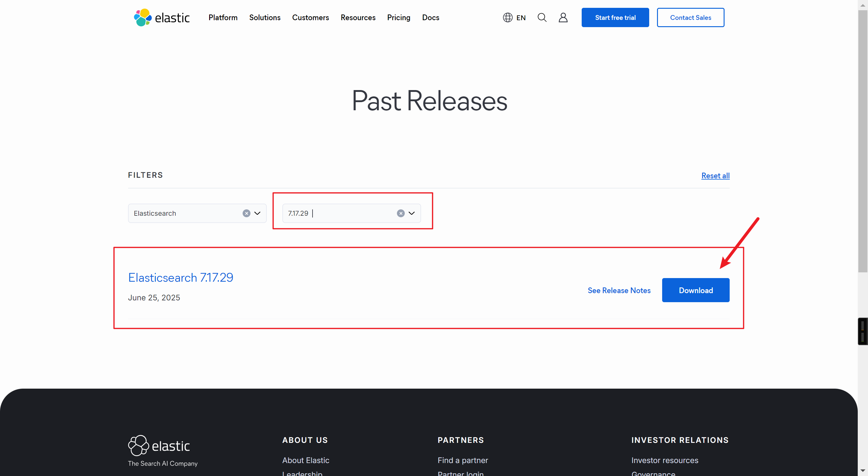Clear the 7.17.29 version filter

[x=400, y=213]
